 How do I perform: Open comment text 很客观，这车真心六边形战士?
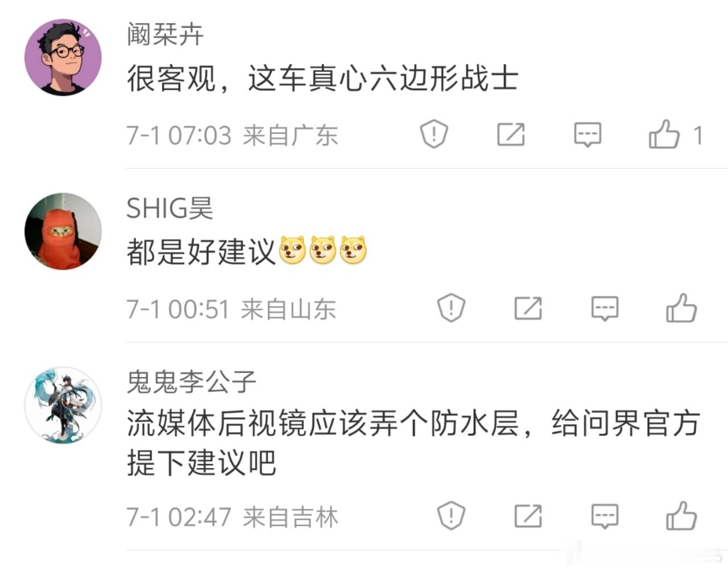click(322, 78)
